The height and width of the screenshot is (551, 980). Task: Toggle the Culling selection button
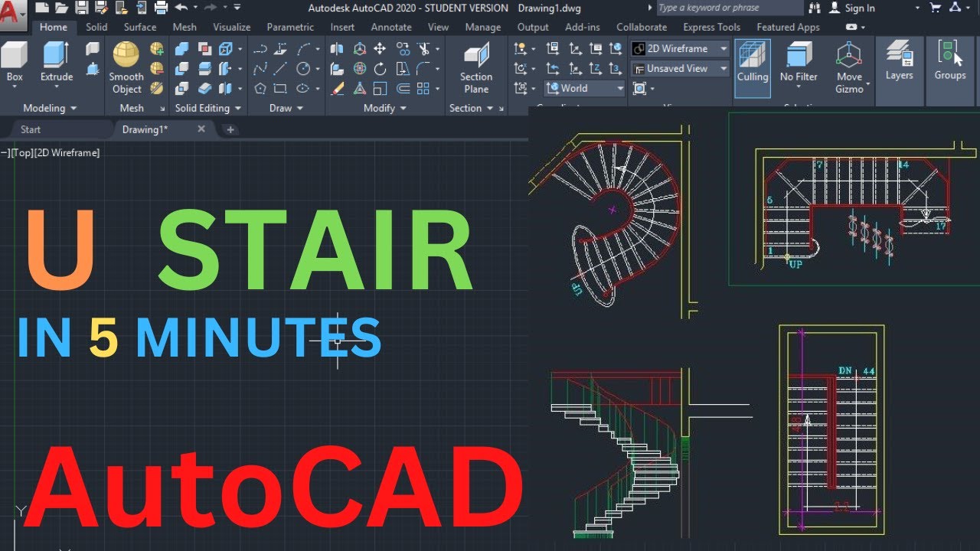[x=753, y=67]
